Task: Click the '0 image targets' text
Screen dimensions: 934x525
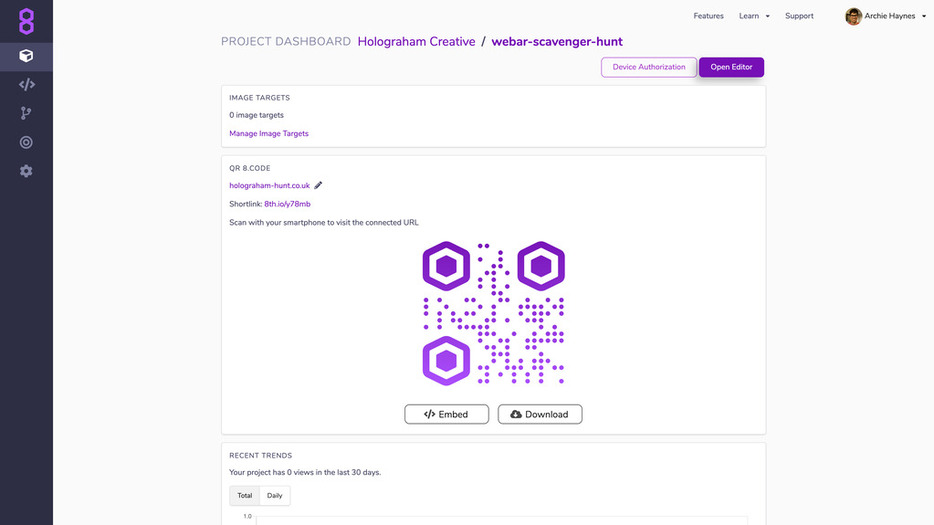Action: coord(256,115)
